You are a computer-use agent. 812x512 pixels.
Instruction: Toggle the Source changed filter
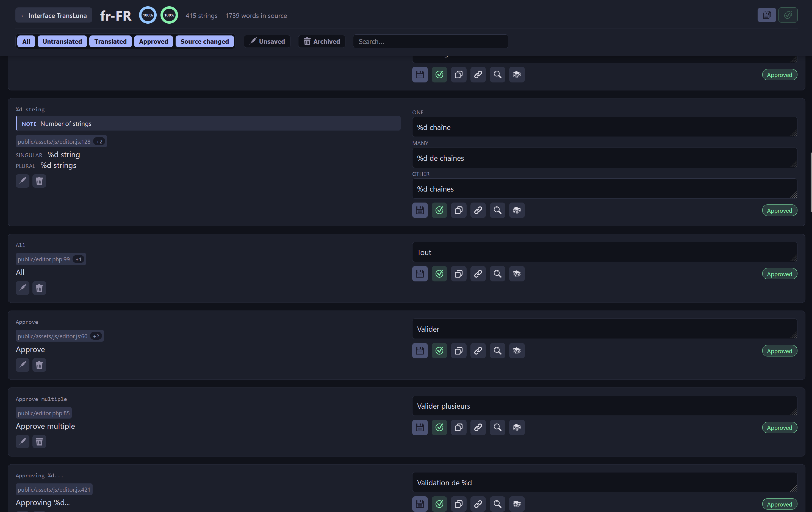tap(204, 41)
